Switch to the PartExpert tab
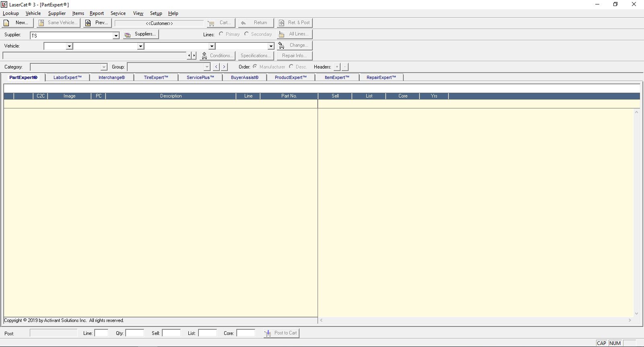 (x=23, y=77)
